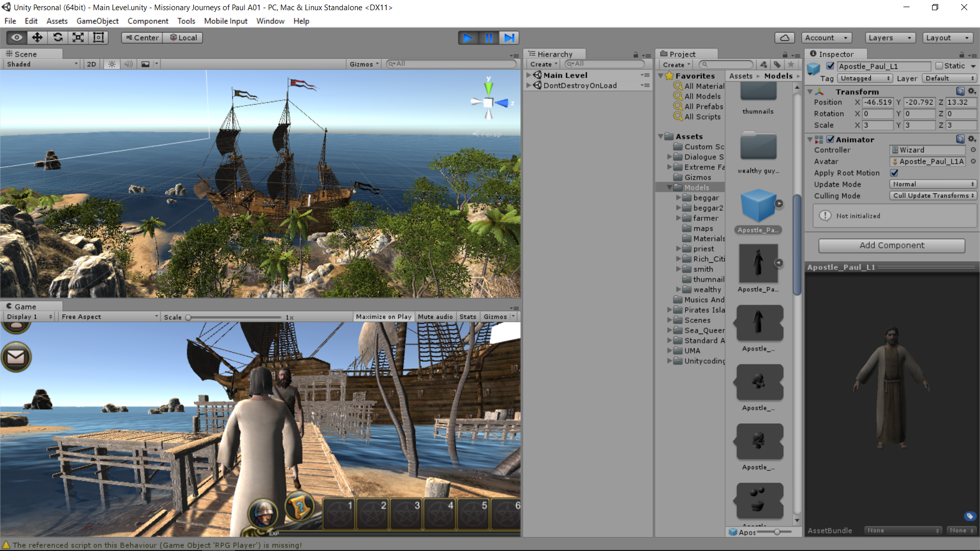Screen dimensions: 980x551
Task: Click the Step frame button
Action: click(509, 38)
